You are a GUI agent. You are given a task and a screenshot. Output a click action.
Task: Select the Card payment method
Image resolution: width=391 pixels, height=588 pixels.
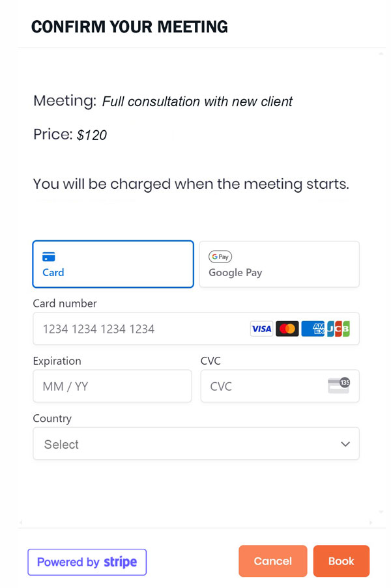tap(113, 264)
